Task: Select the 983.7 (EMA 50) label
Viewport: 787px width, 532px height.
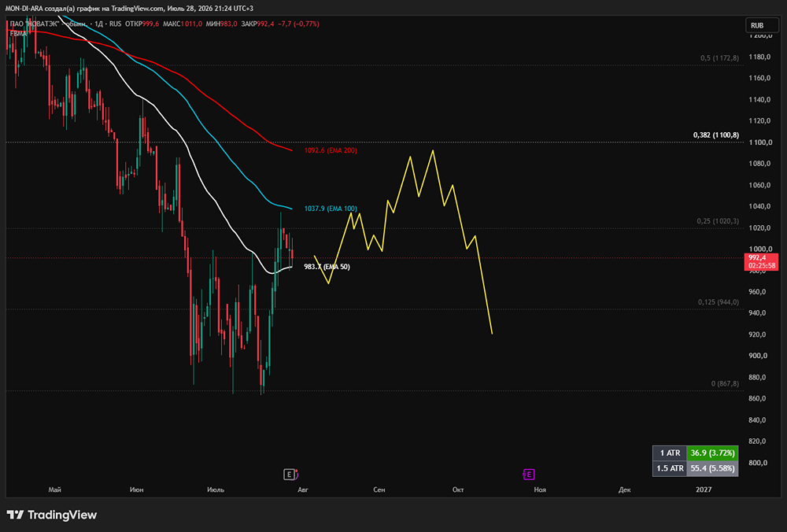Action: [327, 267]
